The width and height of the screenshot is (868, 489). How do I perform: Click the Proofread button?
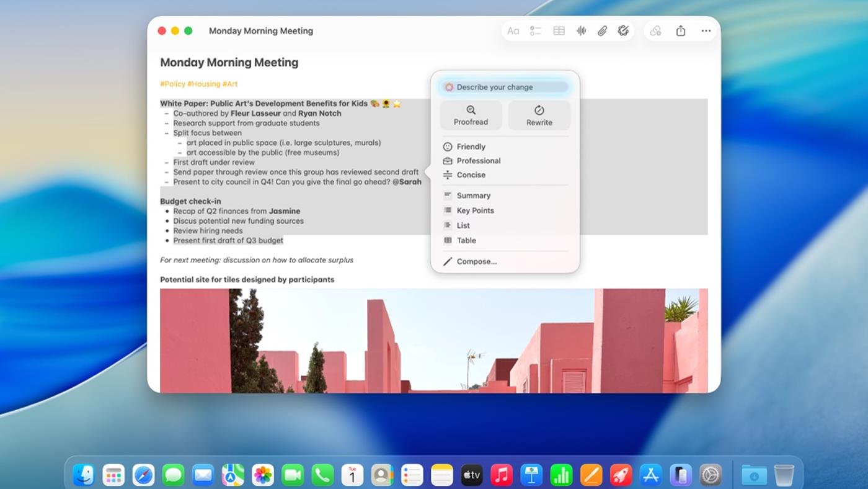click(x=471, y=115)
